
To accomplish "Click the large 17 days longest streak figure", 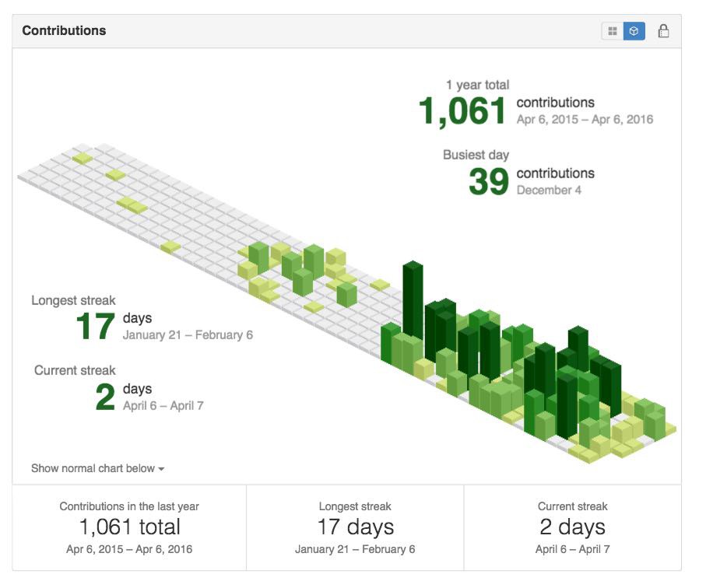I will tap(96, 327).
